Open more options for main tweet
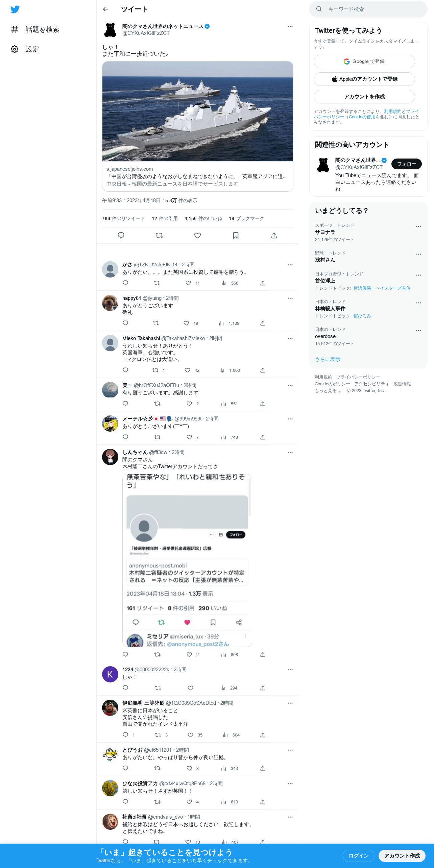The height and width of the screenshot is (868, 434). pyautogui.click(x=290, y=26)
